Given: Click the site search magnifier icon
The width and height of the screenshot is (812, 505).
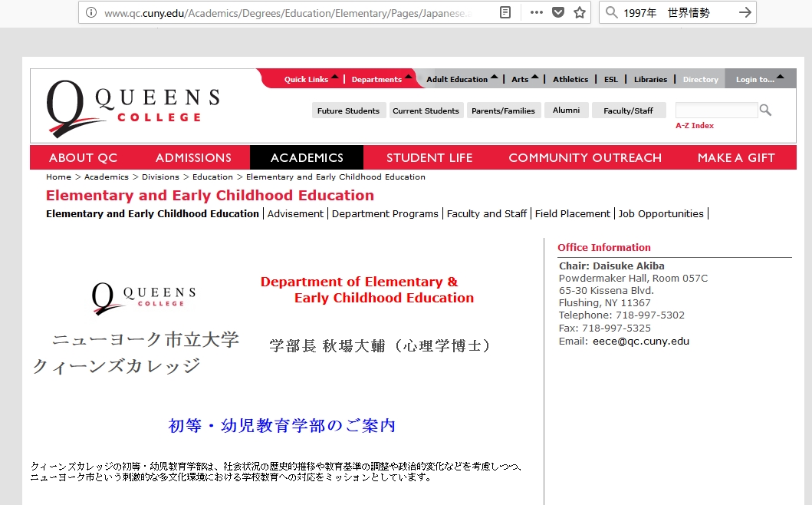Looking at the screenshot, I should [x=765, y=111].
